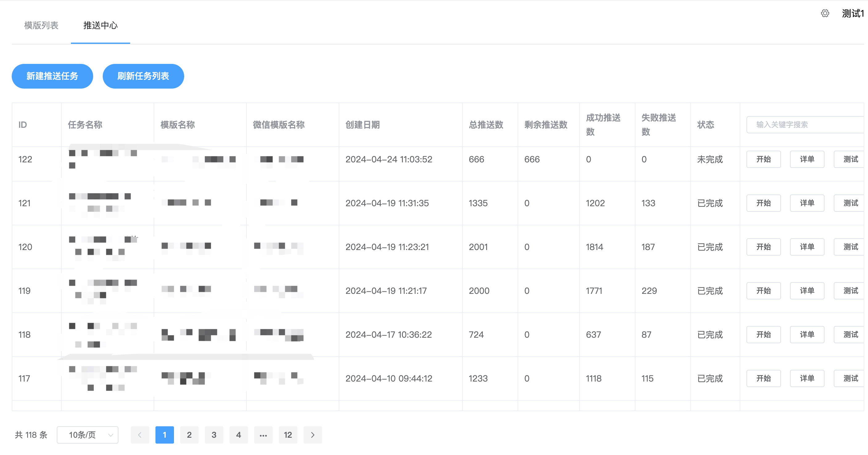
Task: Open the 10条/页 page size dropdown
Action: pos(88,435)
